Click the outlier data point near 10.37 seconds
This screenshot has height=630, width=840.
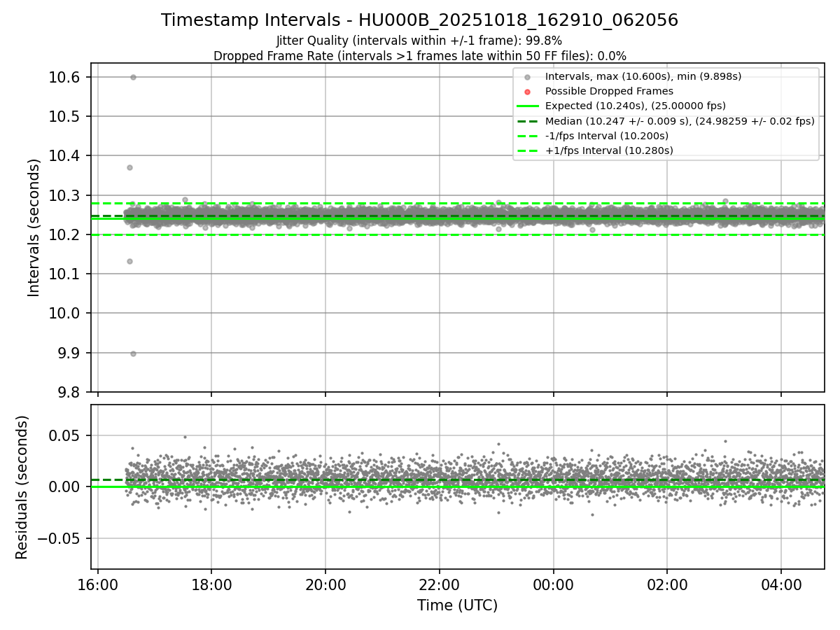[129, 167]
